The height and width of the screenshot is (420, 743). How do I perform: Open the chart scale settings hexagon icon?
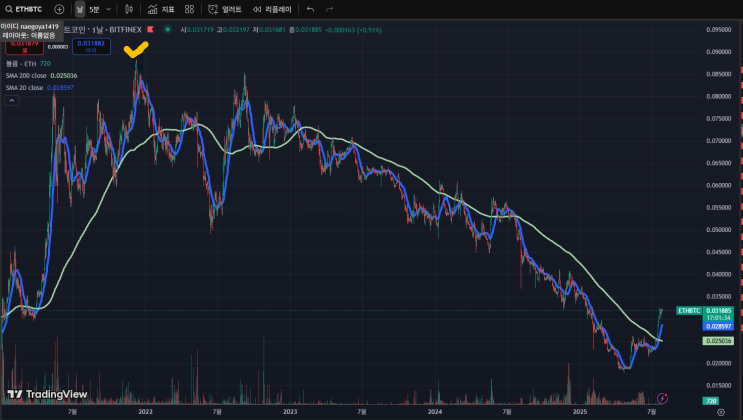tap(721, 412)
